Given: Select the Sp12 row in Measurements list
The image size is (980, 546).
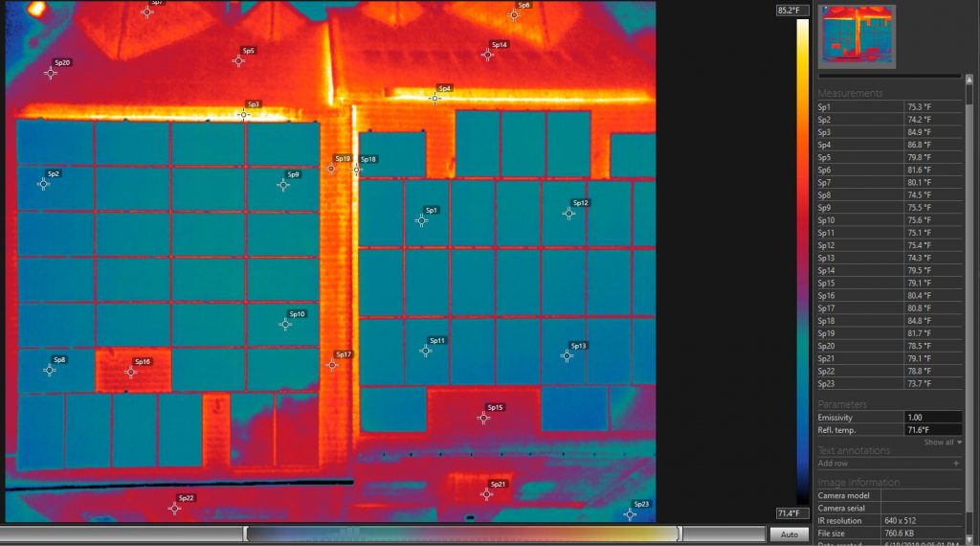Looking at the screenshot, I should click(x=889, y=245).
